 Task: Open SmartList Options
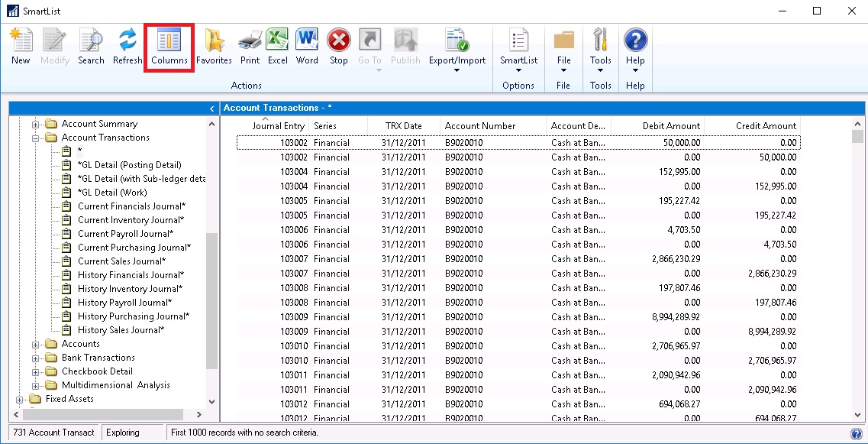click(518, 46)
